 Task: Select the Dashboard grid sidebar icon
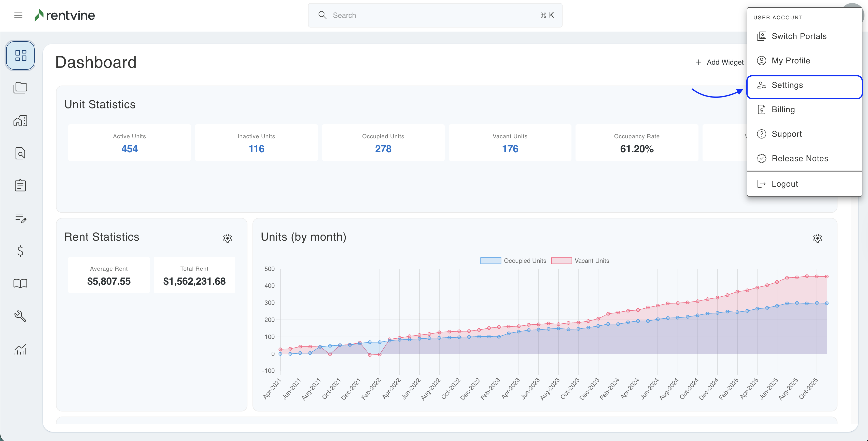(20, 55)
